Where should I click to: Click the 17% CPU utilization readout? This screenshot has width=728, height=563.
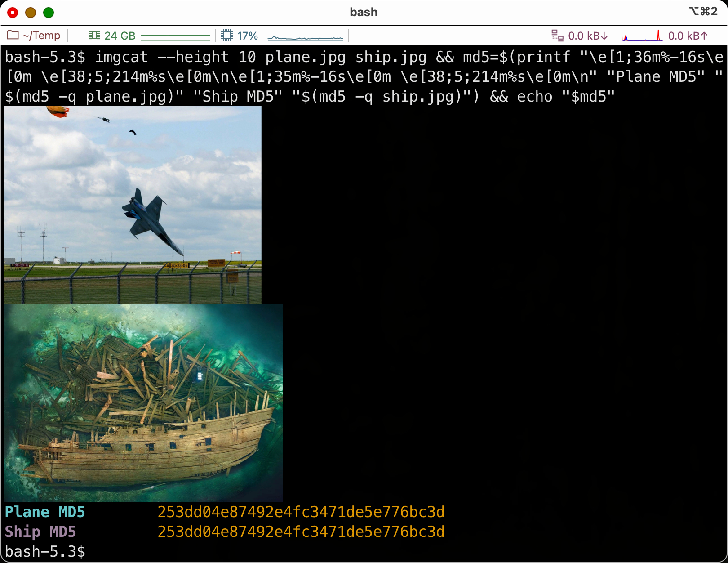247,36
